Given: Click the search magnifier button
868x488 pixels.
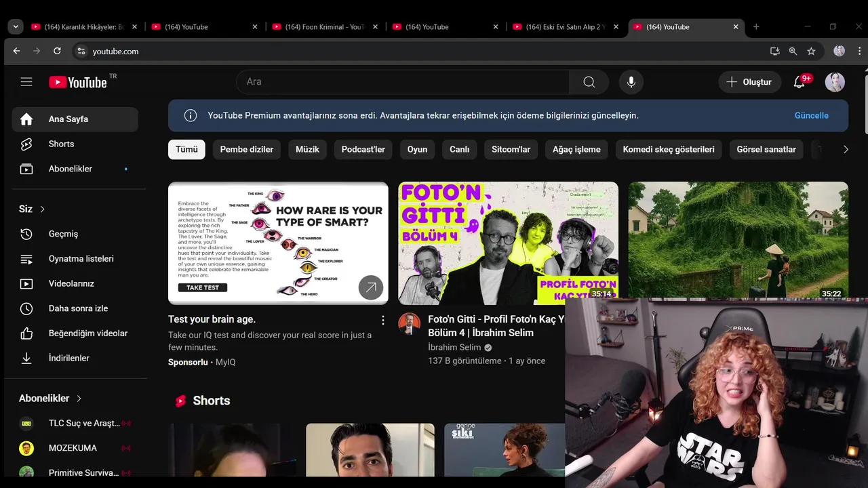Looking at the screenshot, I should (x=589, y=82).
